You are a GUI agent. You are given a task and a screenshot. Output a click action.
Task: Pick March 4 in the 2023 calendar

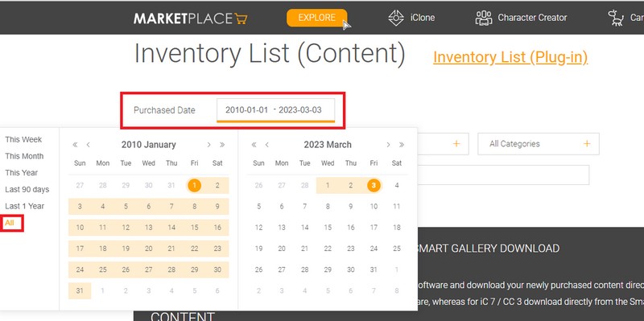396,186
